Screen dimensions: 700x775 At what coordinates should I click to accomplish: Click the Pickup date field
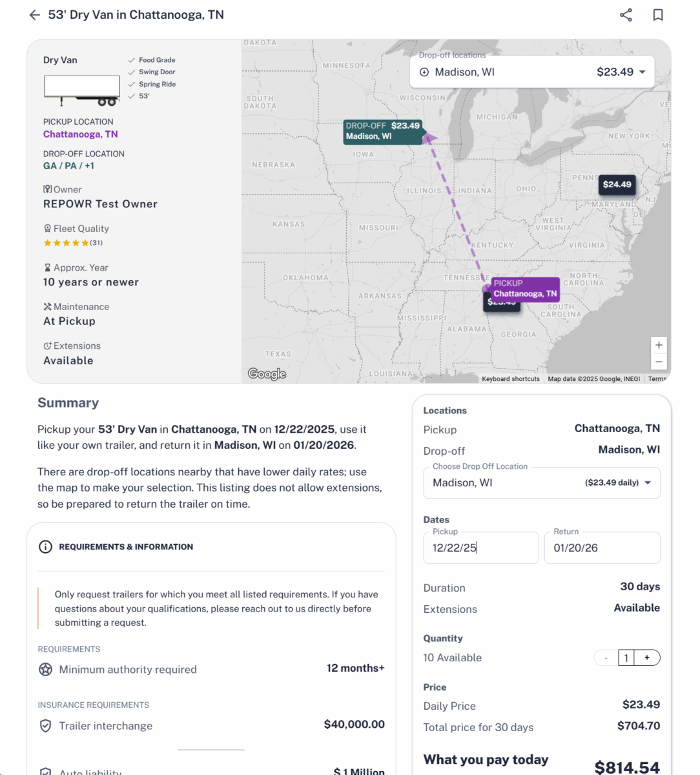tap(480, 548)
